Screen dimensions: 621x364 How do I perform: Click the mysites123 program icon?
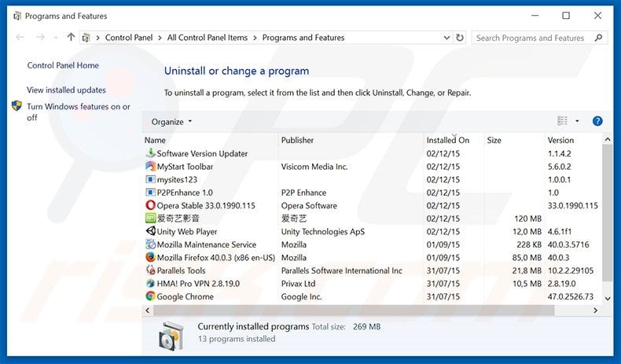click(150, 179)
